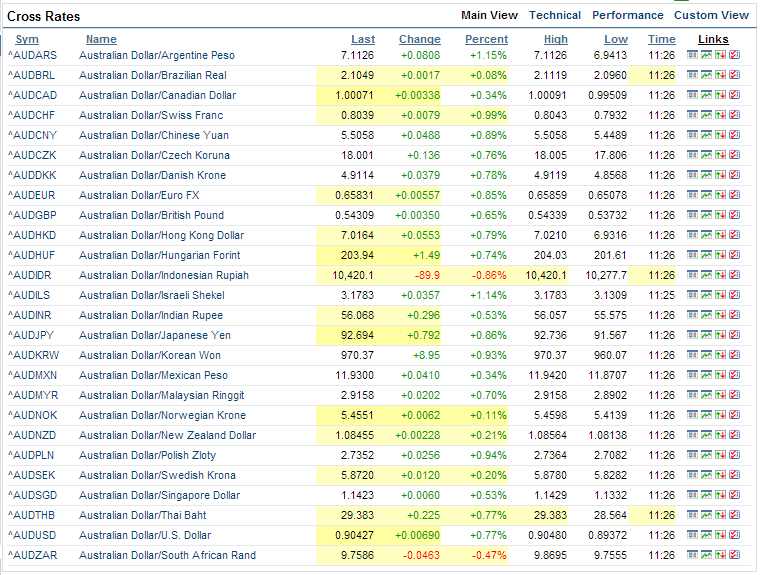Open the chart icon for AUDZAR row
The image size is (760, 575).
click(706, 555)
